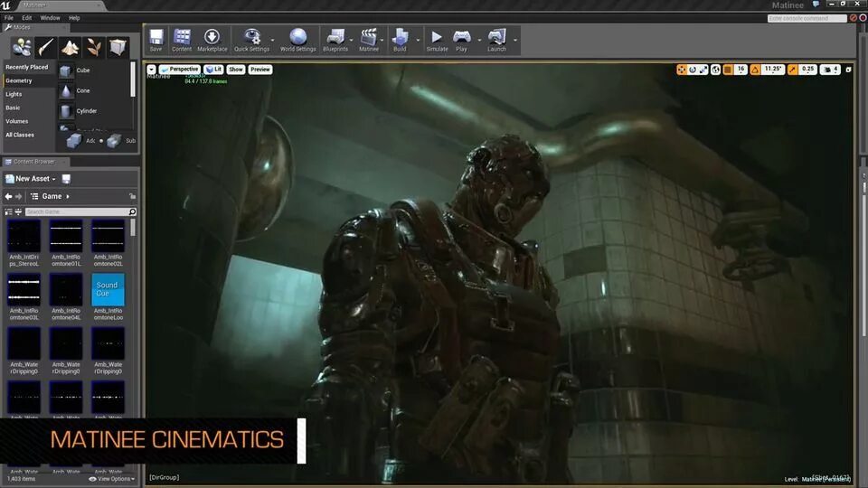Select the Recently Placed category
Viewport: 868px width, 488px height.
29,67
